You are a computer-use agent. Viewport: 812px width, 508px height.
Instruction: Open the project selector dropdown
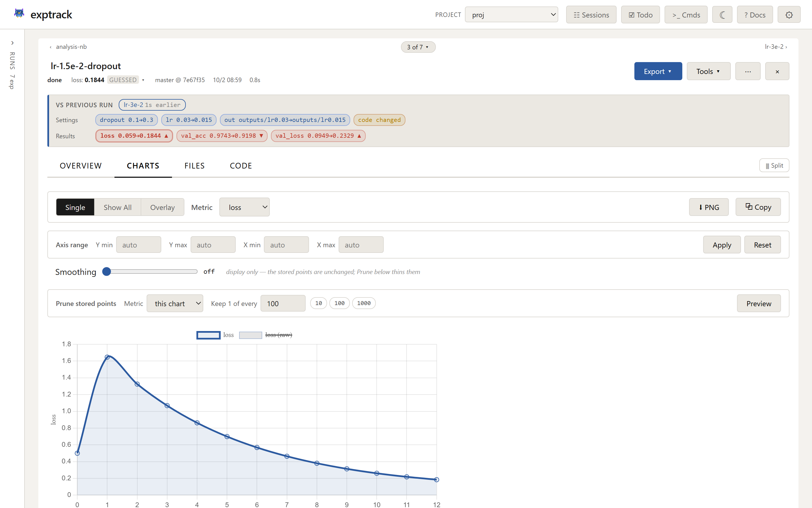[511, 15]
